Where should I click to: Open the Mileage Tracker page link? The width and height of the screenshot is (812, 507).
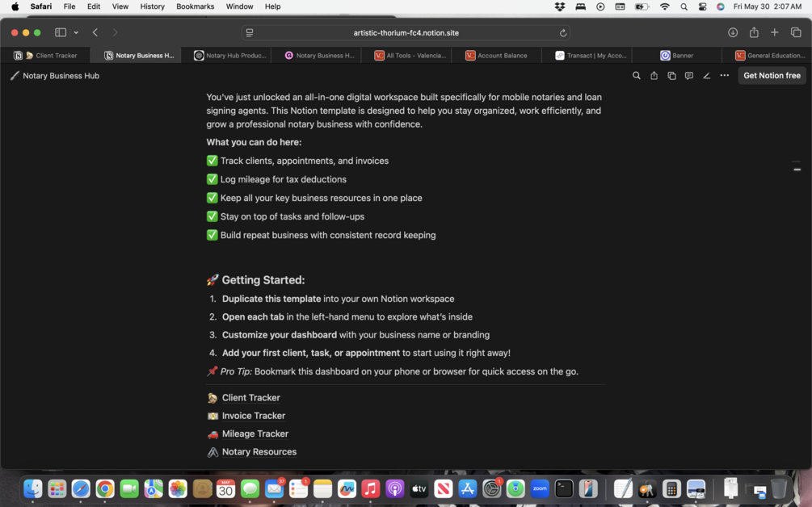click(255, 434)
